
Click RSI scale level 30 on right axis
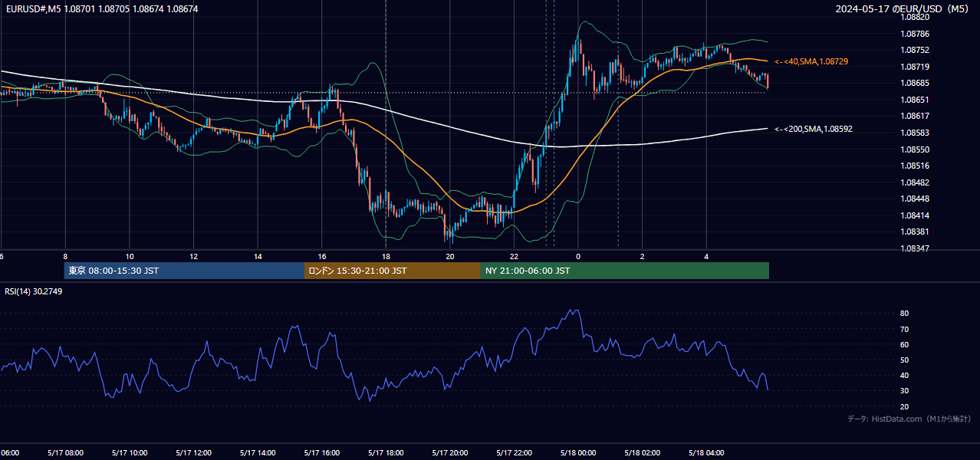(x=905, y=391)
